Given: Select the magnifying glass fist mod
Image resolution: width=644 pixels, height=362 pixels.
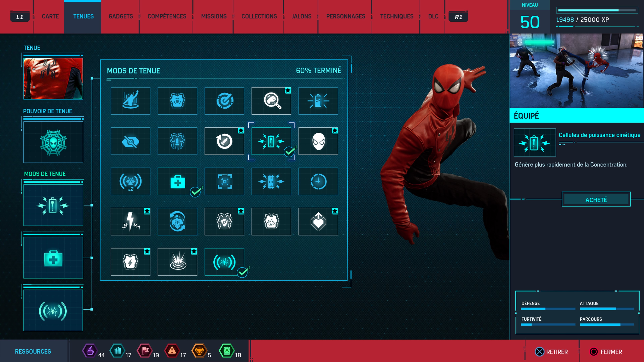Looking at the screenshot, I should [271, 101].
